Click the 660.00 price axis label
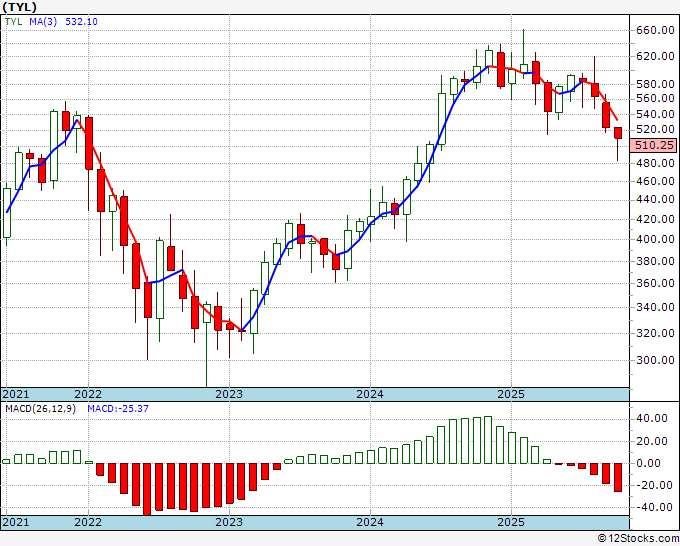Screen dimensions: 680x546 point(655,30)
